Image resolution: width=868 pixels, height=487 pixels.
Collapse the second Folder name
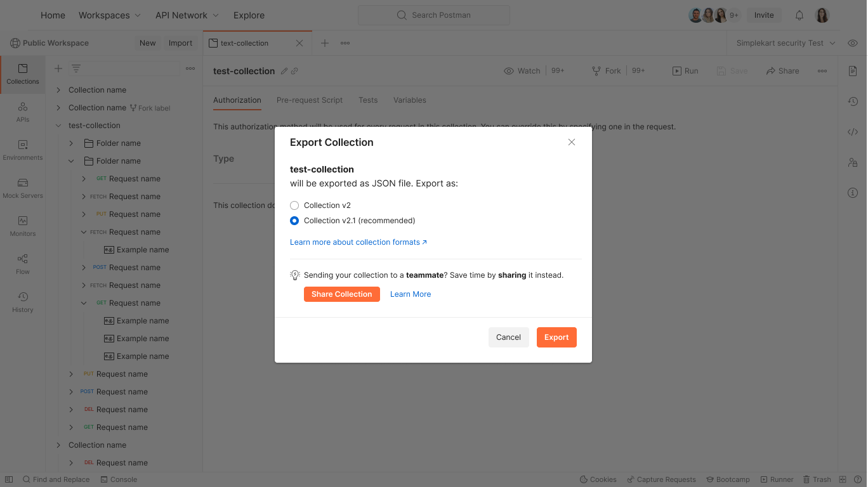click(x=71, y=161)
